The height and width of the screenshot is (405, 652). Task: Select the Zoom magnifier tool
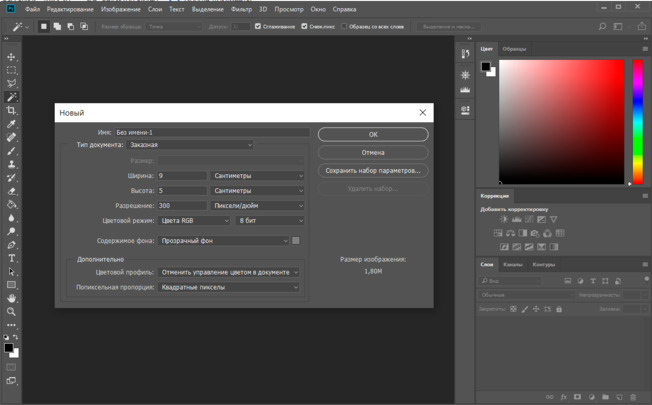tap(12, 311)
